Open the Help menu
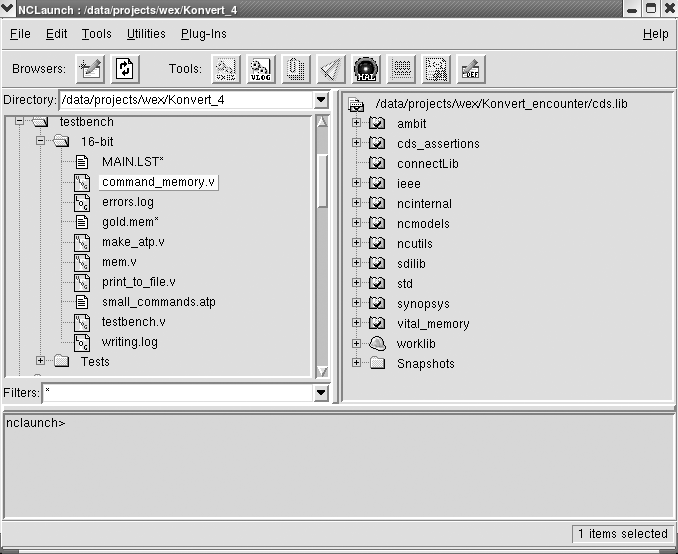This screenshot has height=554, width=678. [x=656, y=34]
